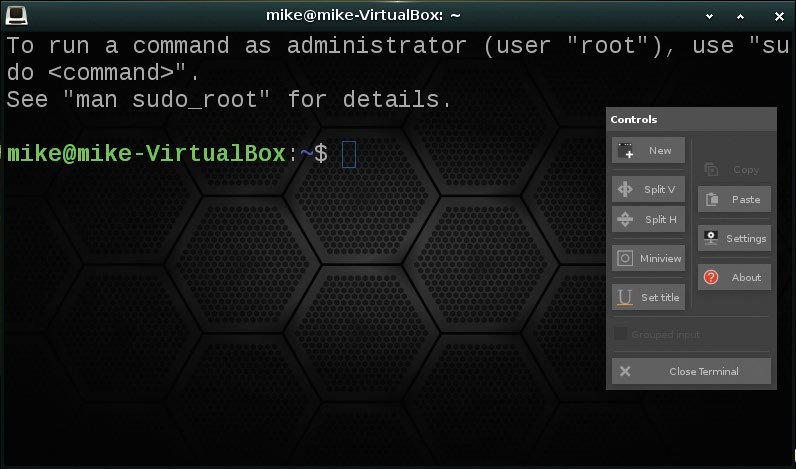796x469 pixels.
Task: Click the Copy button in Controls
Action: 734,170
